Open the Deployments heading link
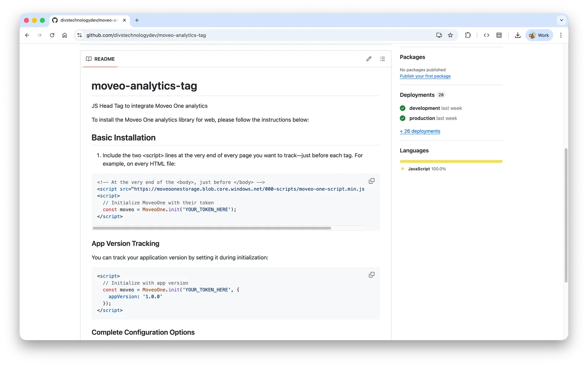Viewport: 588px width, 366px height. (417, 95)
